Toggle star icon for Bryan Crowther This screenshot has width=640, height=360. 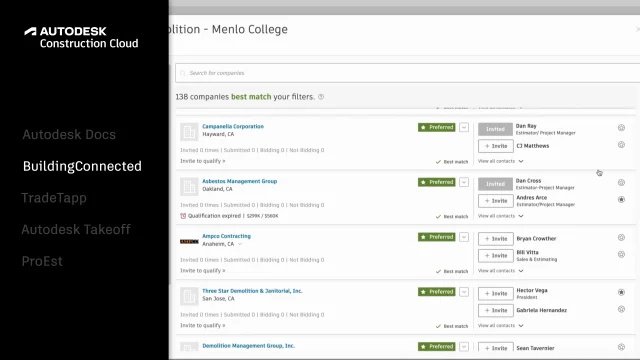click(x=621, y=238)
